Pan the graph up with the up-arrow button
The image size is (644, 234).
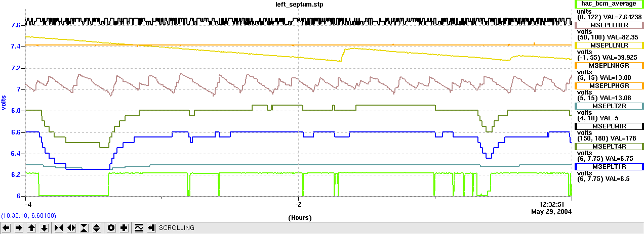(31, 228)
